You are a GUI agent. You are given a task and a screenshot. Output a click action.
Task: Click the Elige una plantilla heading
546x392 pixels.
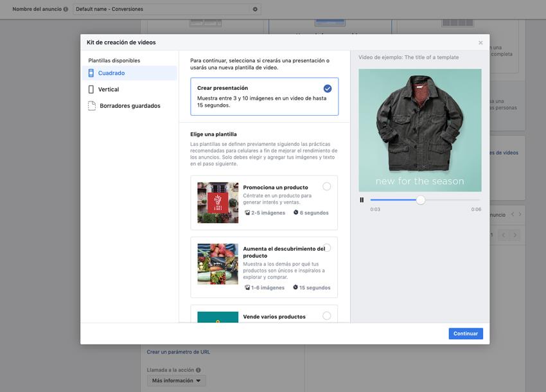coord(213,134)
